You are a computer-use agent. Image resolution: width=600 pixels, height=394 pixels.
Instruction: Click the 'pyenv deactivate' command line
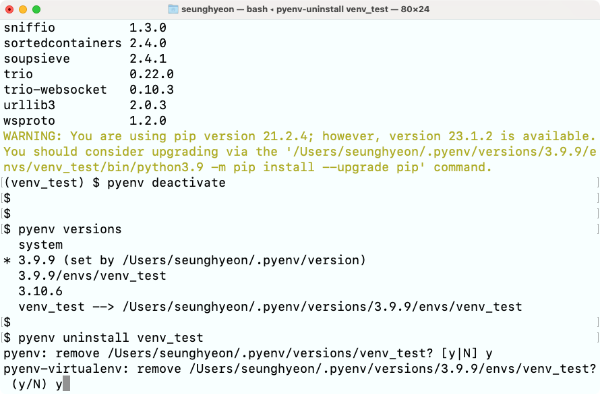pos(166,182)
